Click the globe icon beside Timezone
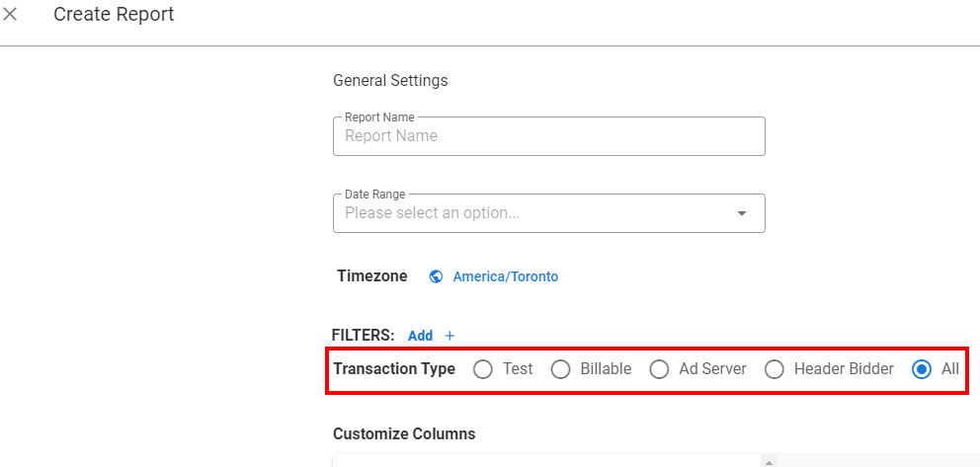This screenshot has height=467, width=980. [x=437, y=276]
